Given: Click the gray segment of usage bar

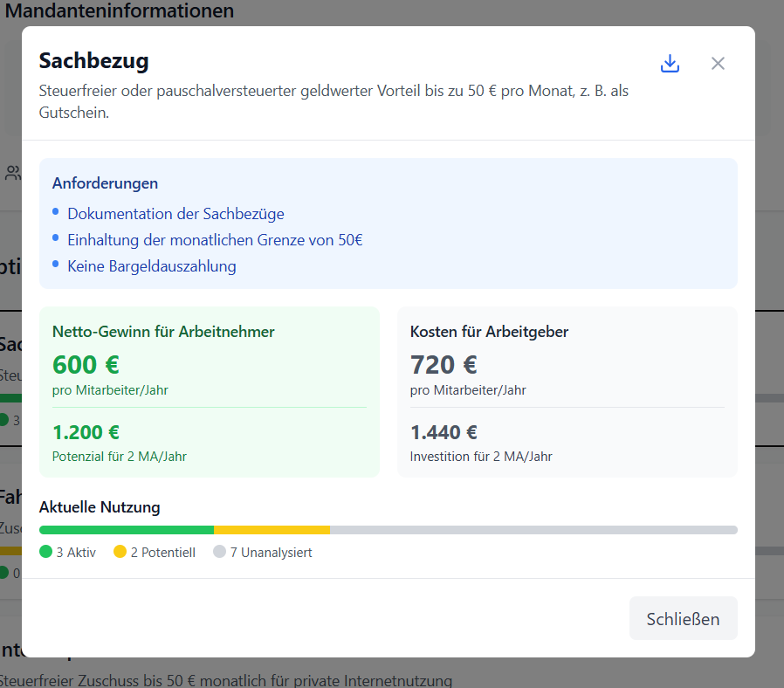Looking at the screenshot, I should 533,530.
